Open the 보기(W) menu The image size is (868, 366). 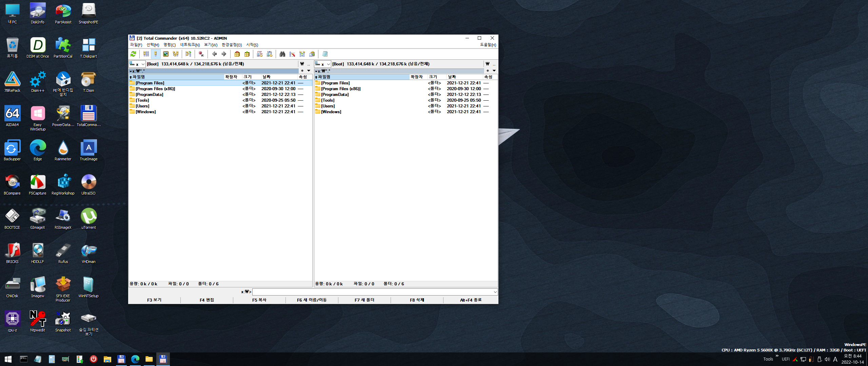211,45
